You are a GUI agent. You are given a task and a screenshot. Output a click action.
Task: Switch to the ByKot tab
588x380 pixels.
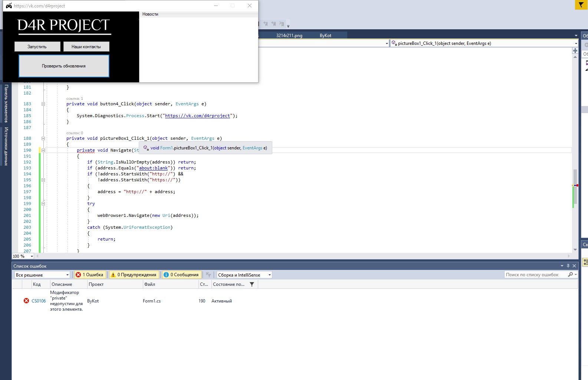tap(325, 36)
